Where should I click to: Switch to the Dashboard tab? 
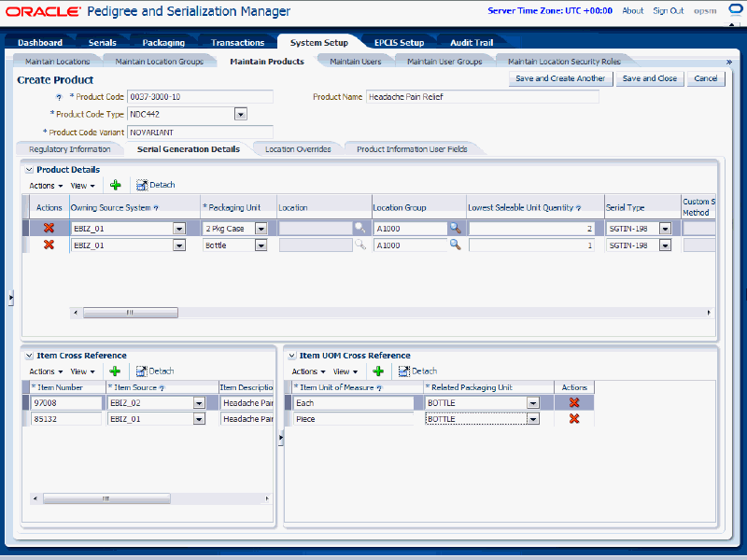pyautogui.click(x=40, y=42)
